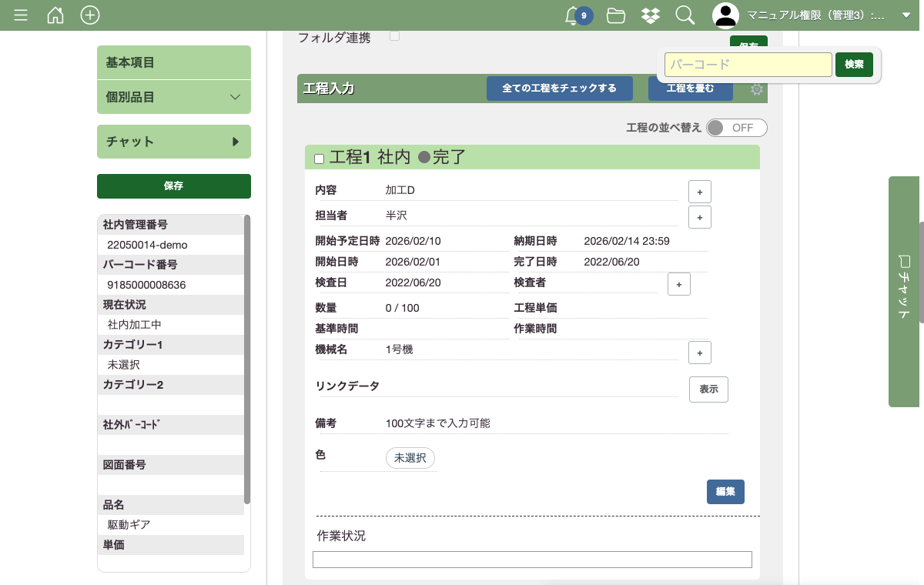Open the チャット side tab on right

906,291
